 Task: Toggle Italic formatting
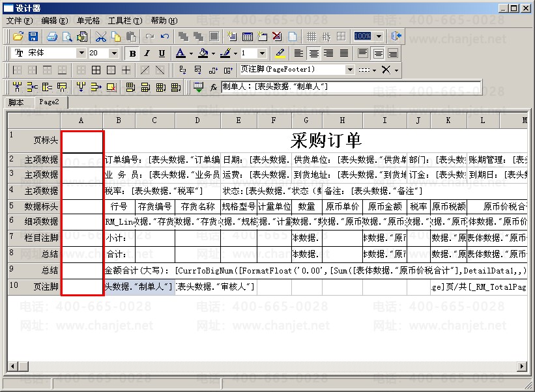pos(147,53)
